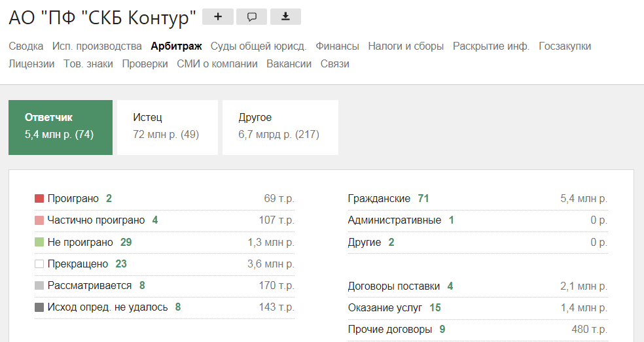Screen dimensions: 644x342
Task: Toggle the white Прекращено square
Action: [x=39, y=264]
